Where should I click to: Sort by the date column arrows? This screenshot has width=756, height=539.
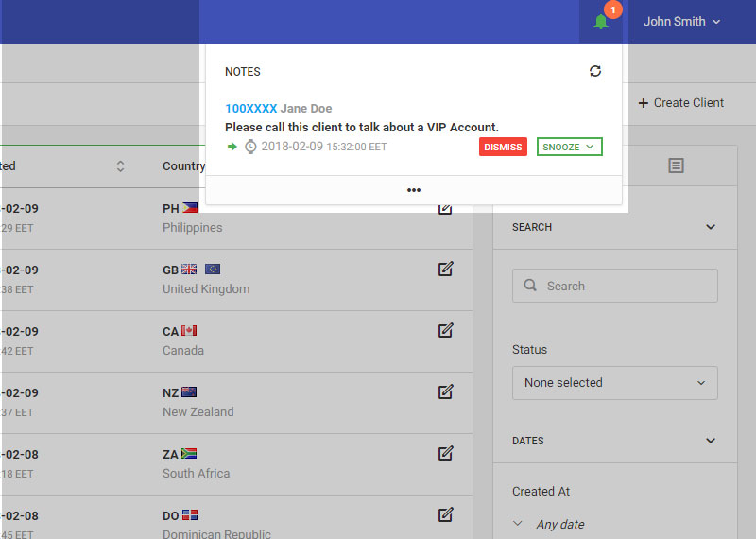click(x=121, y=166)
